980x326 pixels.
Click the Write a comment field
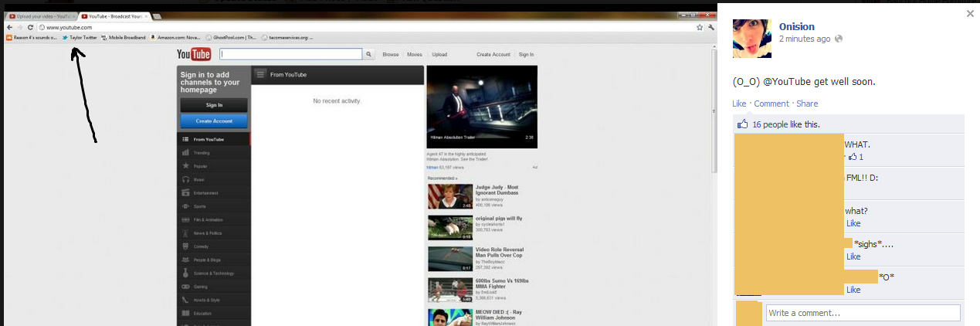pyautogui.click(x=863, y=313)
